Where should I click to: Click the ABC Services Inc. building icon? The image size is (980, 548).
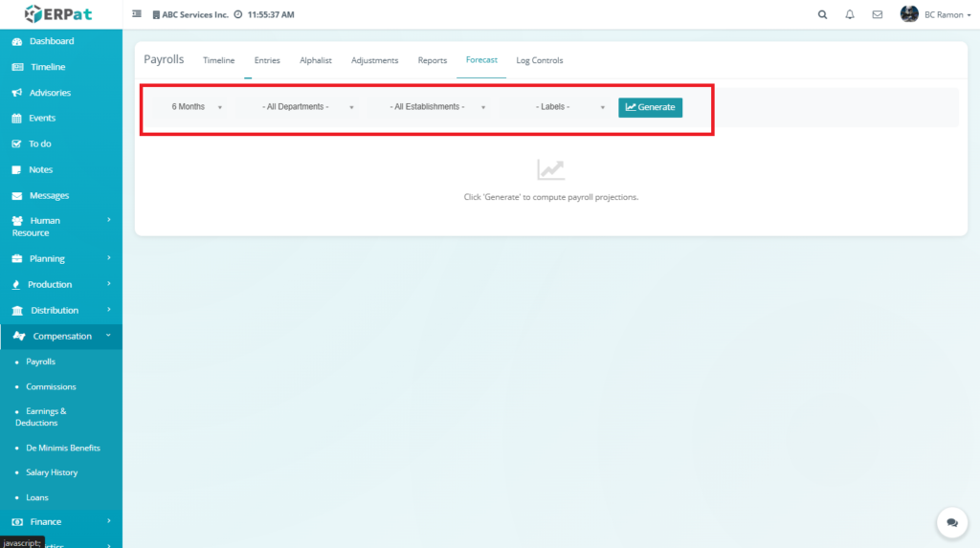pyautogui.click(x=156, y=14)
